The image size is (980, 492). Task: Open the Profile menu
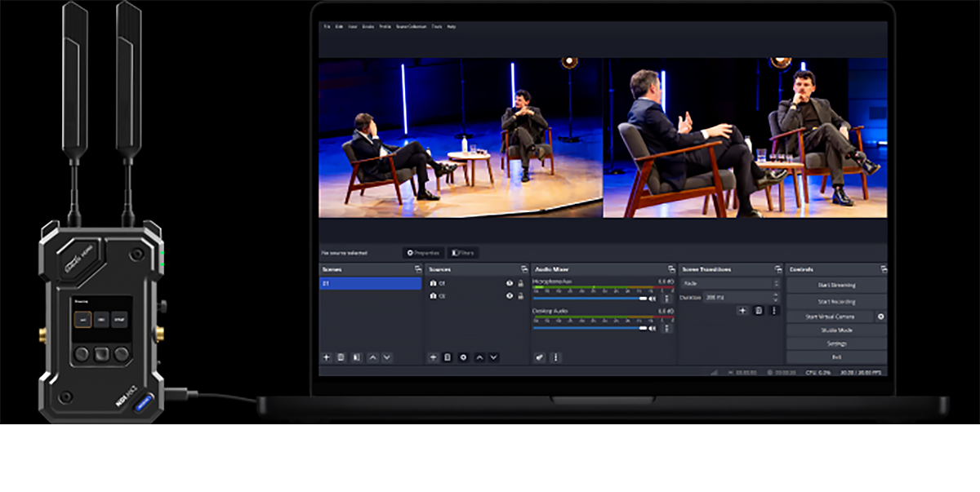[x=385, y=27]
